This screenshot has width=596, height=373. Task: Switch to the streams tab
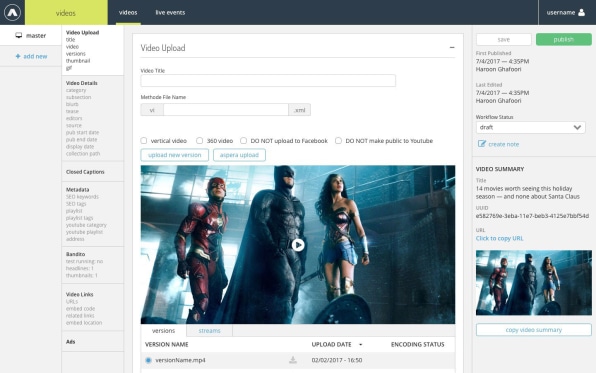209,331
